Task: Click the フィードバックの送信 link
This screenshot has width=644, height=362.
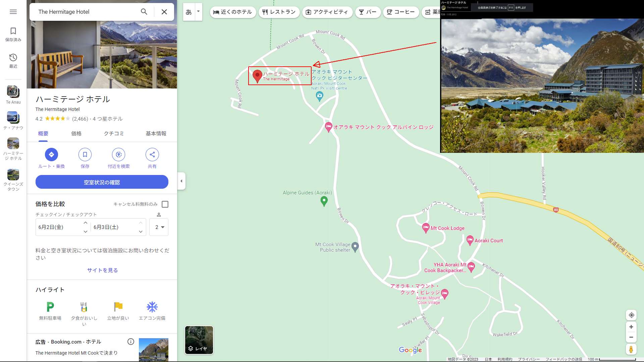Action: (x=564, y=359)
